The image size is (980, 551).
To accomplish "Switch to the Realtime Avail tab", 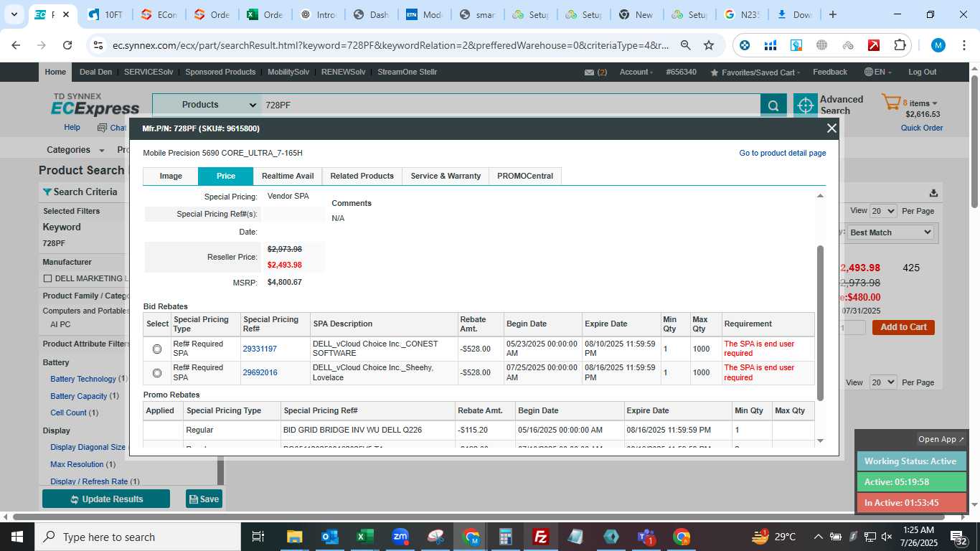I will point(288,176).
